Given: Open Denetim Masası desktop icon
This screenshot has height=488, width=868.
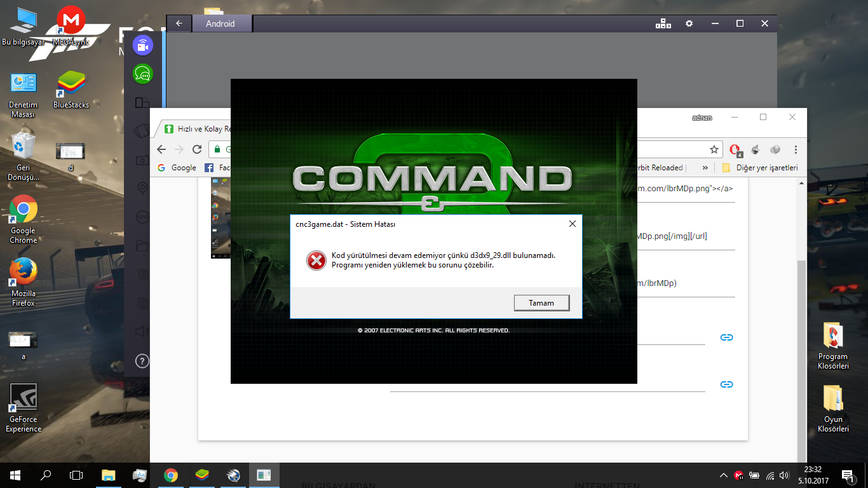Looking at the screenshot, I should pos(24,95).
